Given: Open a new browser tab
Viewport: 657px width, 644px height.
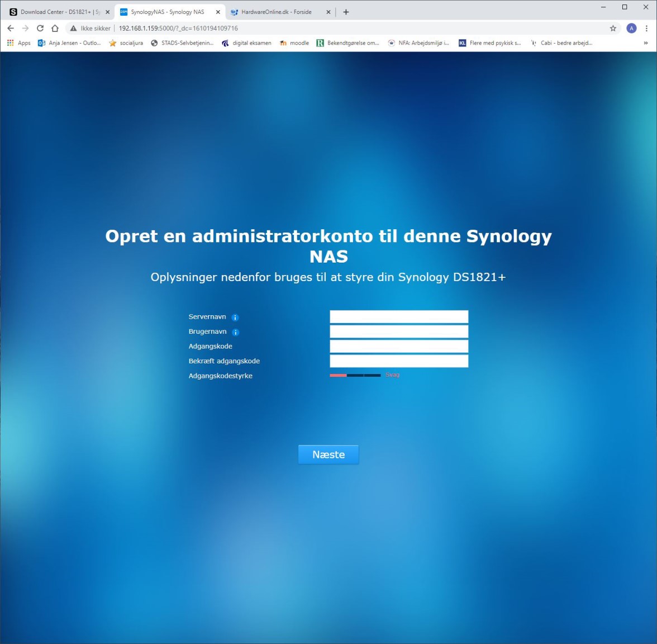Looking at the screenshot, I should [x=346, y=12].
